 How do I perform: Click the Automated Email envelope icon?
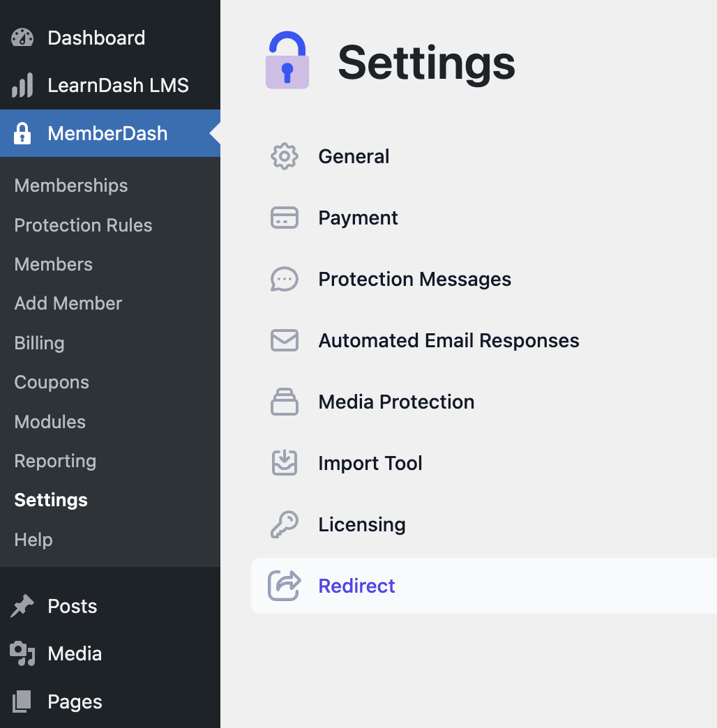click(284, 340)
